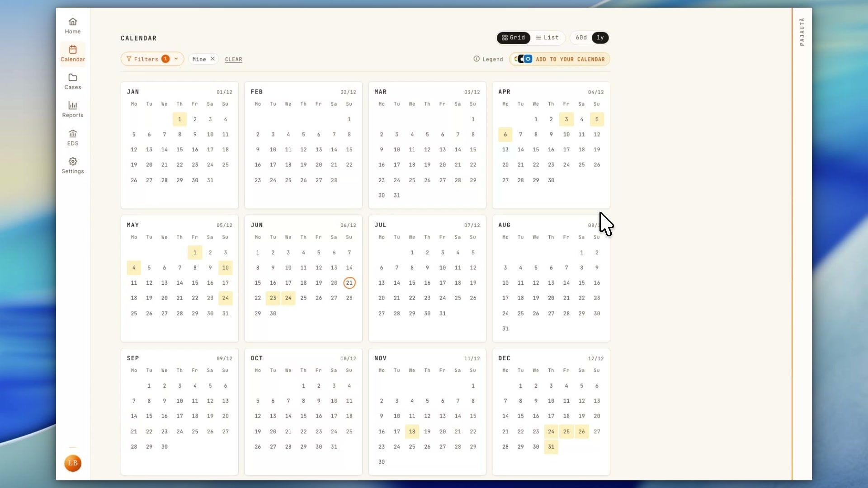Click the JUL month header
Image resolution: width=868 pixels, height=488 pixels.
[x=381, y=225]
